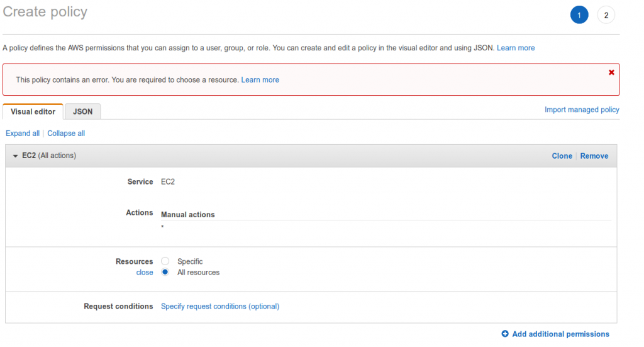Dismiss the error banner with red X

click(611, 72)
